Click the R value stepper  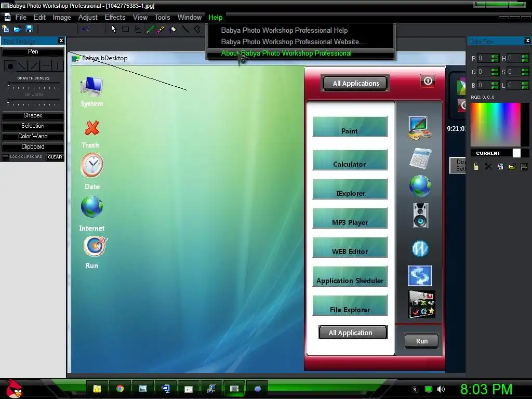pos(495,58)
